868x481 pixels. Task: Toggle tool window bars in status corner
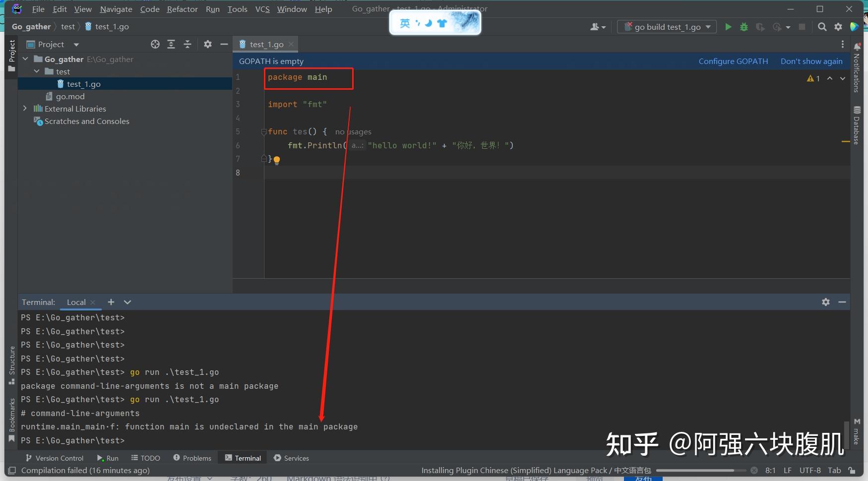(12, 470)
